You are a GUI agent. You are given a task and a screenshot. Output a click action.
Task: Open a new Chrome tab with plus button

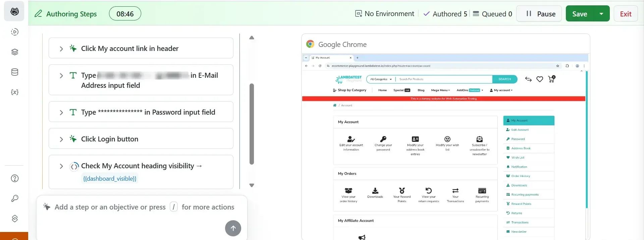[358, 58]
